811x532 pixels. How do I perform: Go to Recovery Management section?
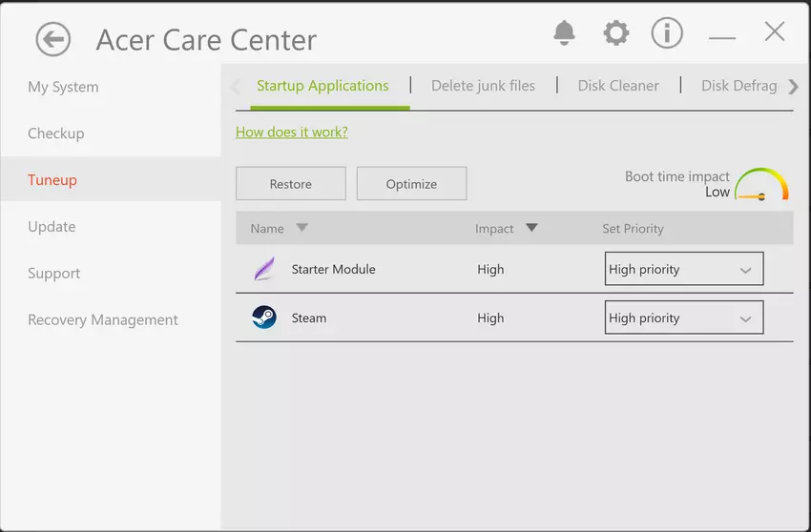coord(103,320)
